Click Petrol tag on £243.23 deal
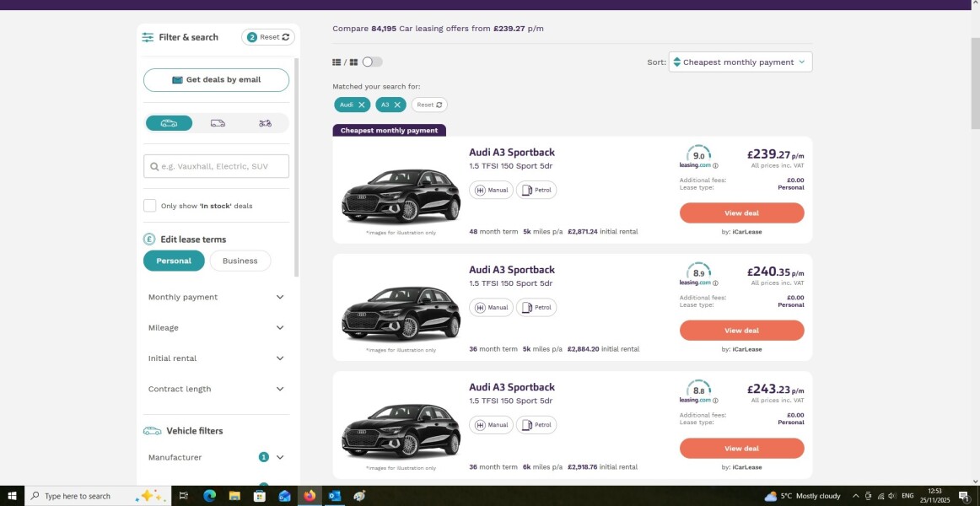980x506 pixels. pos(536,425)
